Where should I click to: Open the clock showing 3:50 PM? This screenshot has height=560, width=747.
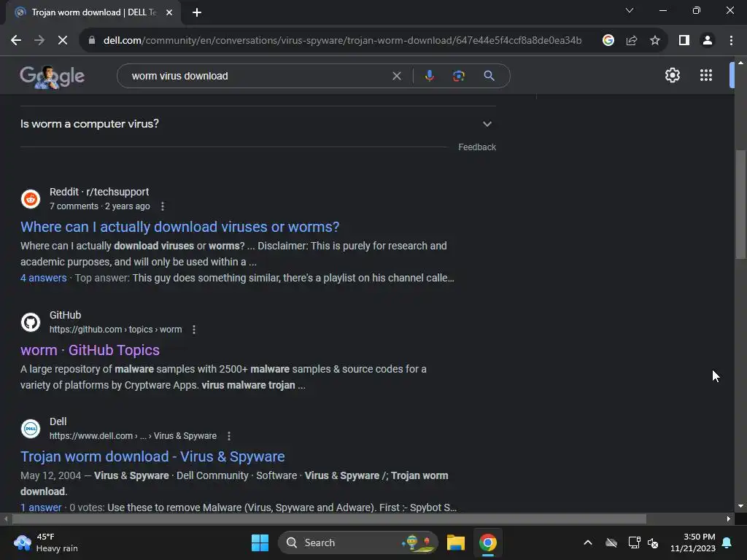[693, 542]
